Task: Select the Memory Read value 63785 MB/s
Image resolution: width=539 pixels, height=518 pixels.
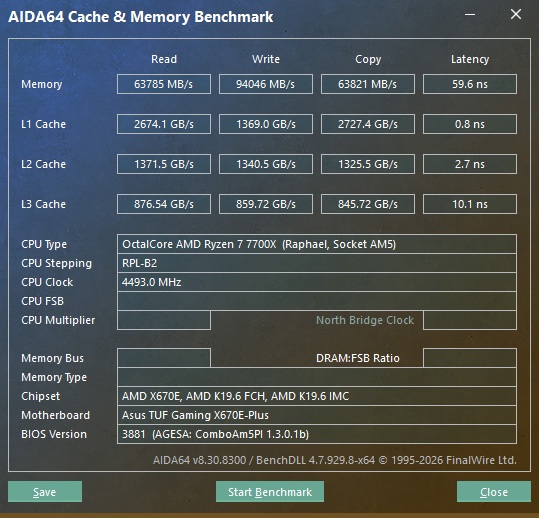Action: point(164,84)
